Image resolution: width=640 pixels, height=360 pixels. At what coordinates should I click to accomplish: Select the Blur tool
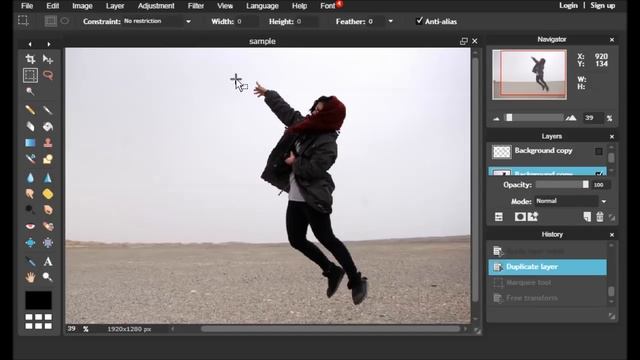[30, 178]
